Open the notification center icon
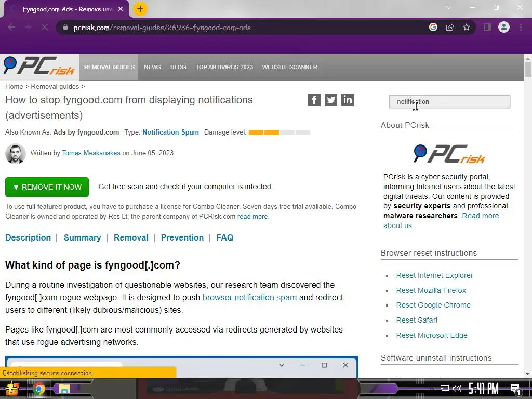The width and height of the screenshot is (532, 399). coord(516,390)
